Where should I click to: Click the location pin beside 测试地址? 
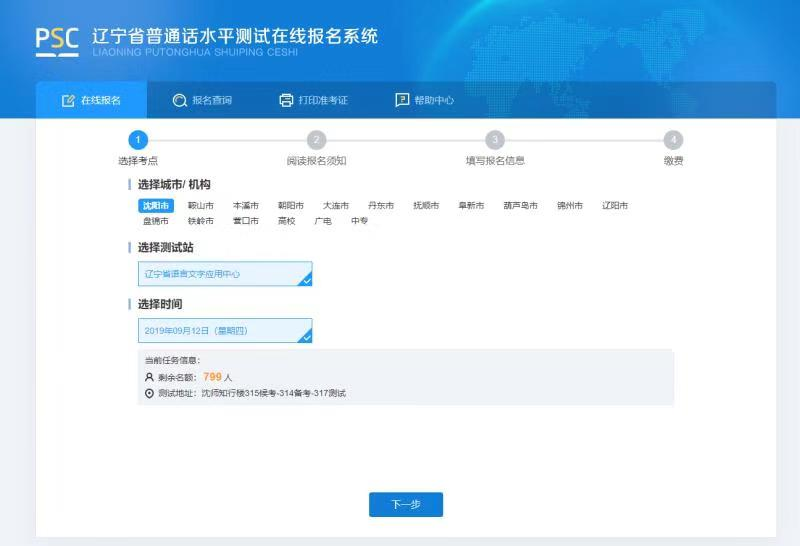pos(149,393)
